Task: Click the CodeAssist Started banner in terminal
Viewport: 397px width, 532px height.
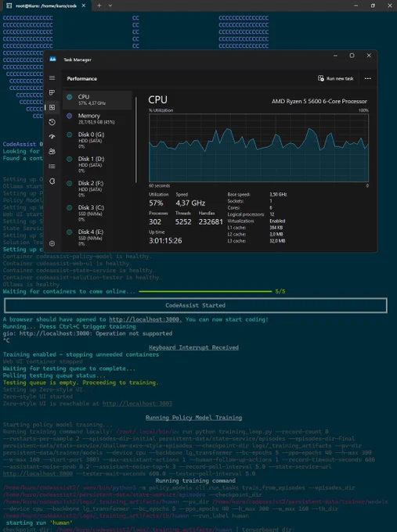Action: pyautogui.click(x=196, y=305)
